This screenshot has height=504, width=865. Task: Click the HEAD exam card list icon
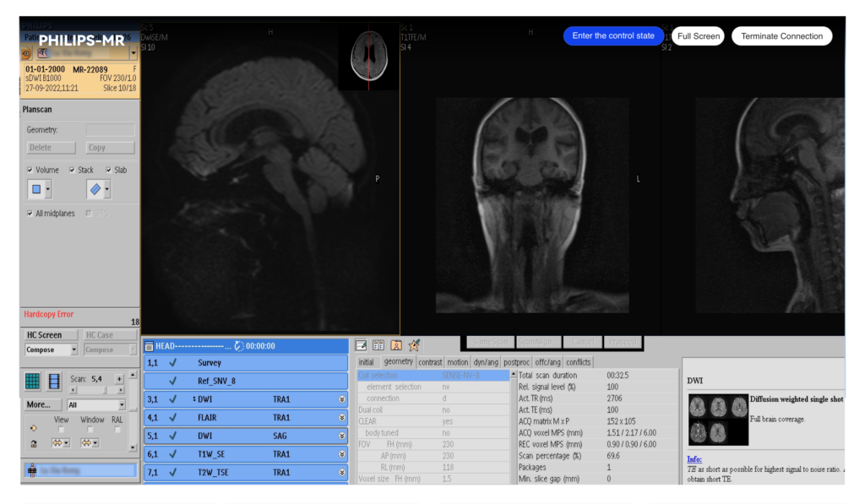click(149, 346)
